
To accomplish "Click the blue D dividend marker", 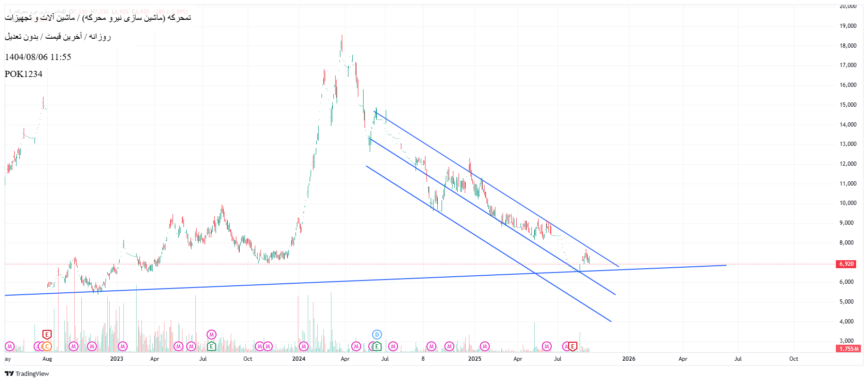I will (377, 334).
